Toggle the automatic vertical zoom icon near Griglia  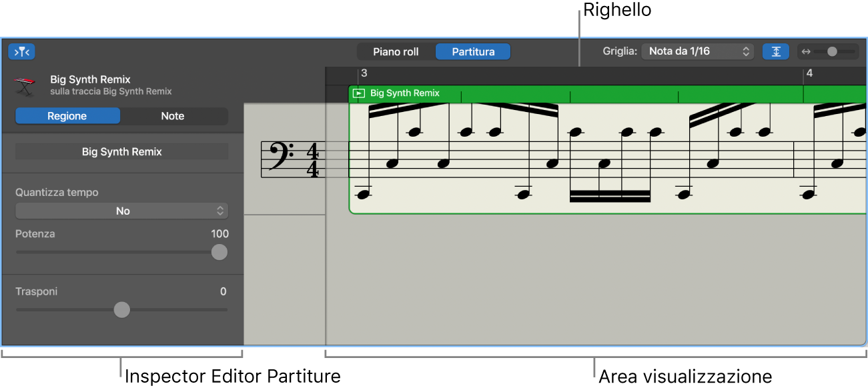point(776,51)
